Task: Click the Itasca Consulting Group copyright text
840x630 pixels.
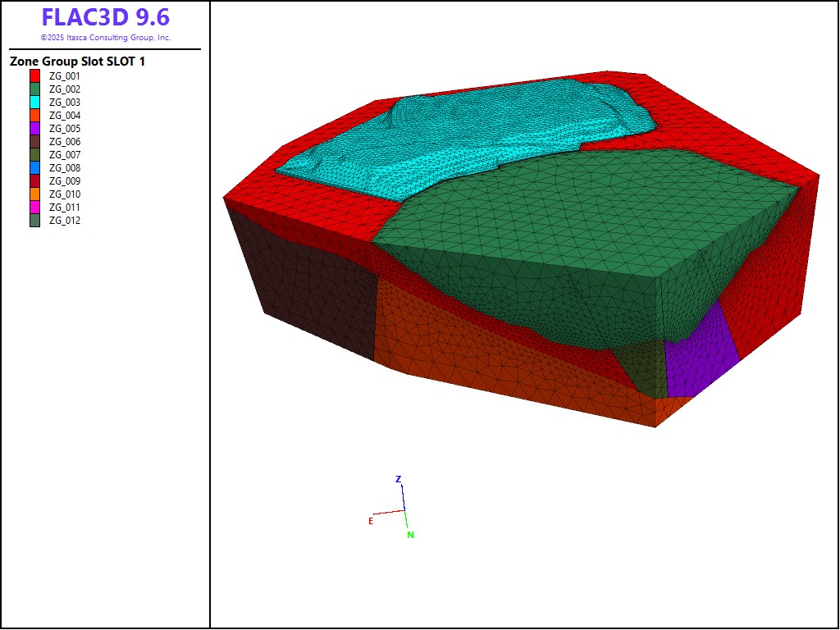Action: click(x=106, y=38)
